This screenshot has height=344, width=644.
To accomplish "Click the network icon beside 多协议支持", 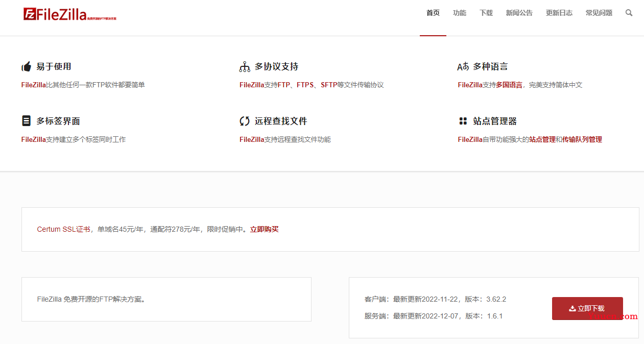I will coord(245,67).
